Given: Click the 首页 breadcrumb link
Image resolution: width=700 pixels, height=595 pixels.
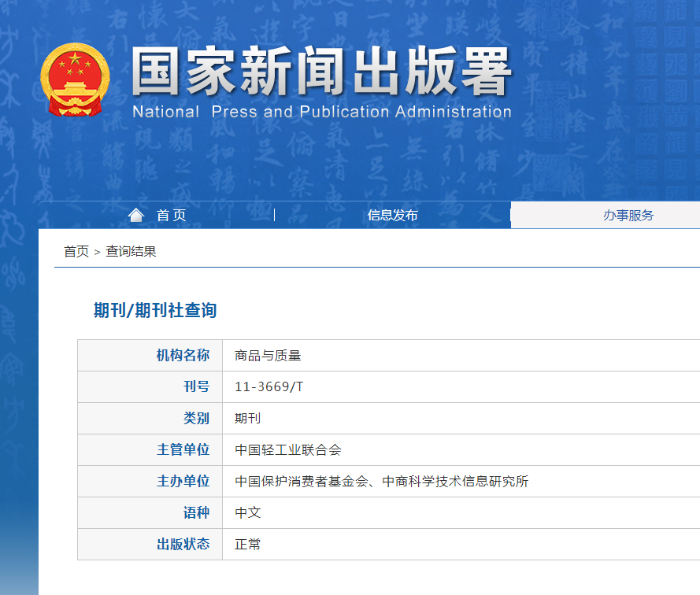Looking at the screenshot, I should [76, 252].
